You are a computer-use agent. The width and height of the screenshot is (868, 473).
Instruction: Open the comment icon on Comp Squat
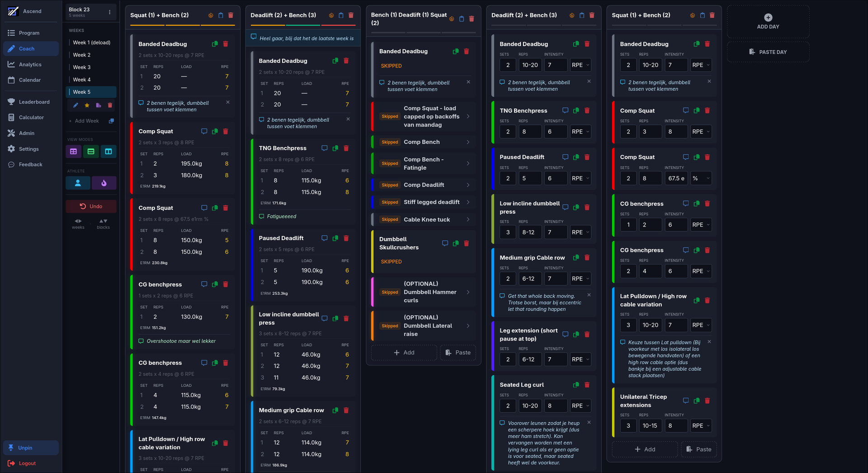click(204, 131)
